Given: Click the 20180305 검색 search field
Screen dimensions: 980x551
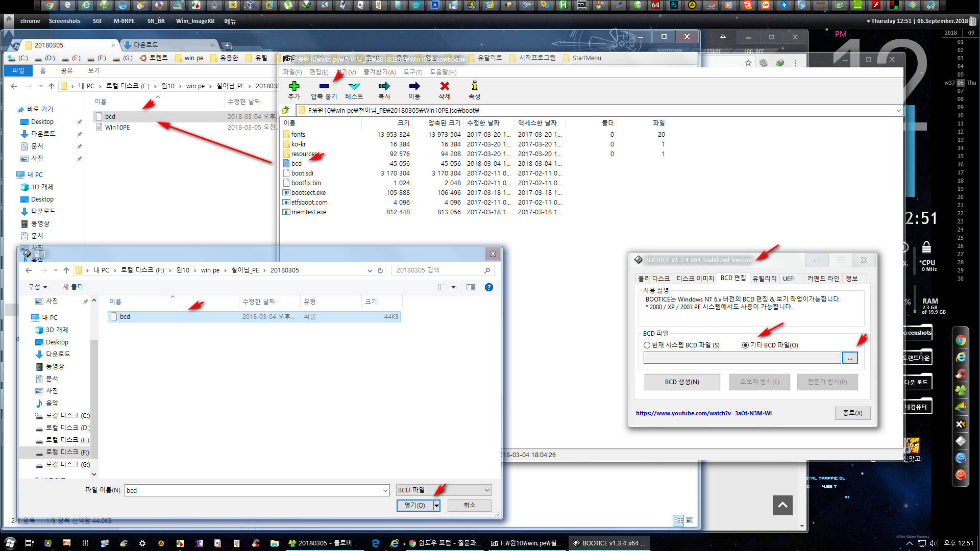Looking at the screenshot, I should click(x=443, y=270).
